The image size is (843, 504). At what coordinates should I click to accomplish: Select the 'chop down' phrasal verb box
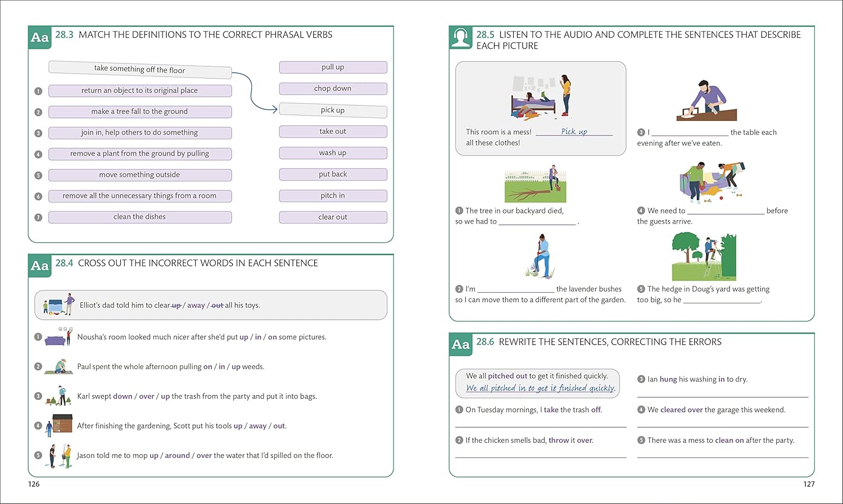coord(333,89)
